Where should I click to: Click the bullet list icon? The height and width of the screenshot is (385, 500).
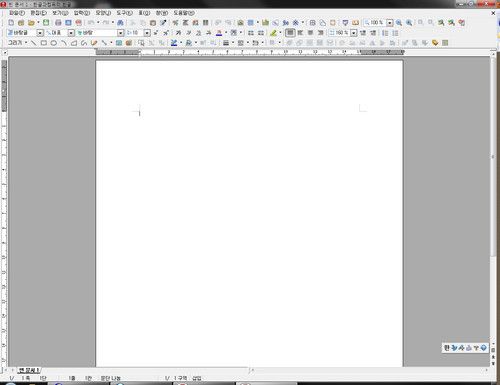[395, 33]
